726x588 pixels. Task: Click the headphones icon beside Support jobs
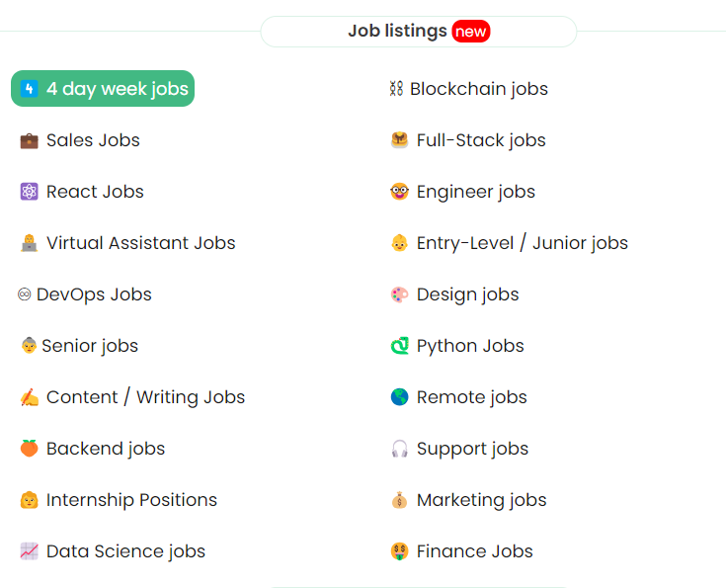399,449
